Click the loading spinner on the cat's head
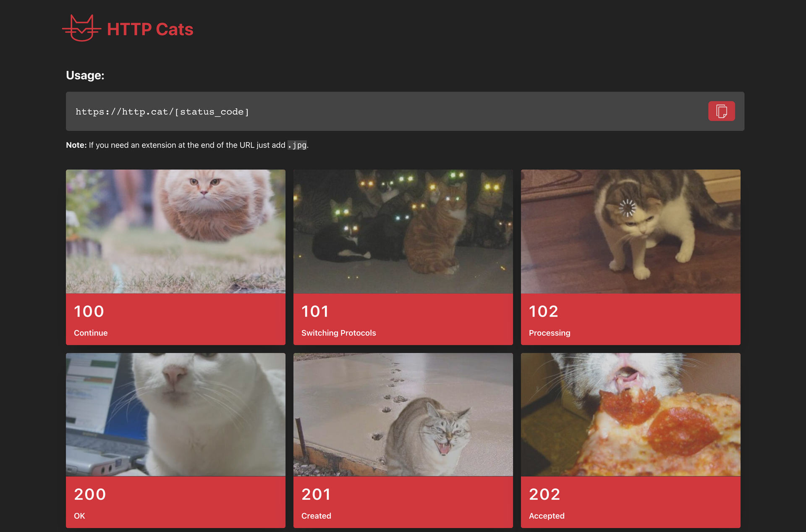This screenshot has height=532, width=806. (x=627, y=208)
